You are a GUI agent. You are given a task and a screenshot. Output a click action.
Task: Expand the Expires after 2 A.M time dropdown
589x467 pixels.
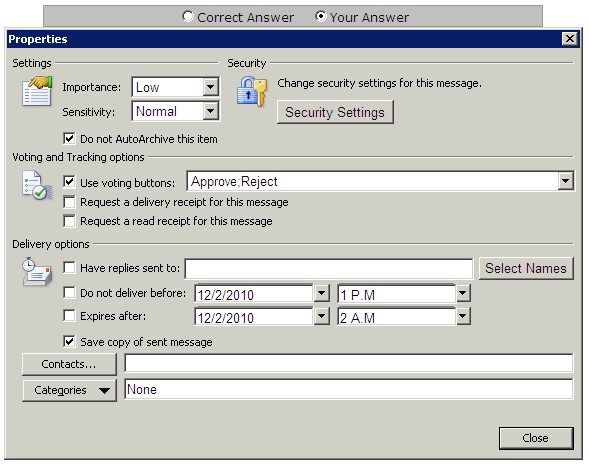463,316
